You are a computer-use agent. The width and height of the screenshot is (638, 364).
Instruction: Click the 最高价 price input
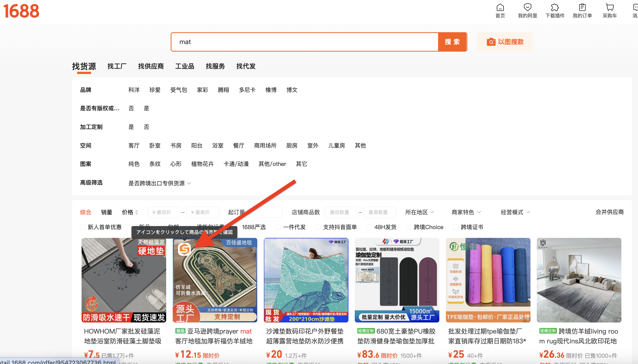tap(202, 212)
